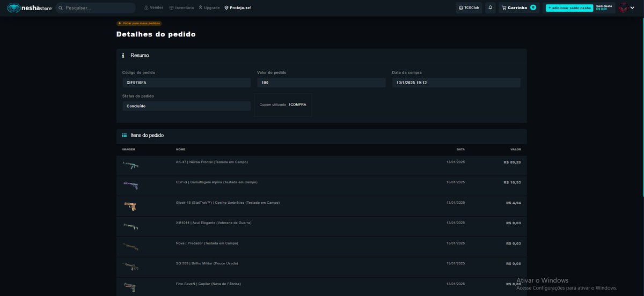Expand the account dropdown chevron
644x296 pixels.
632,8
